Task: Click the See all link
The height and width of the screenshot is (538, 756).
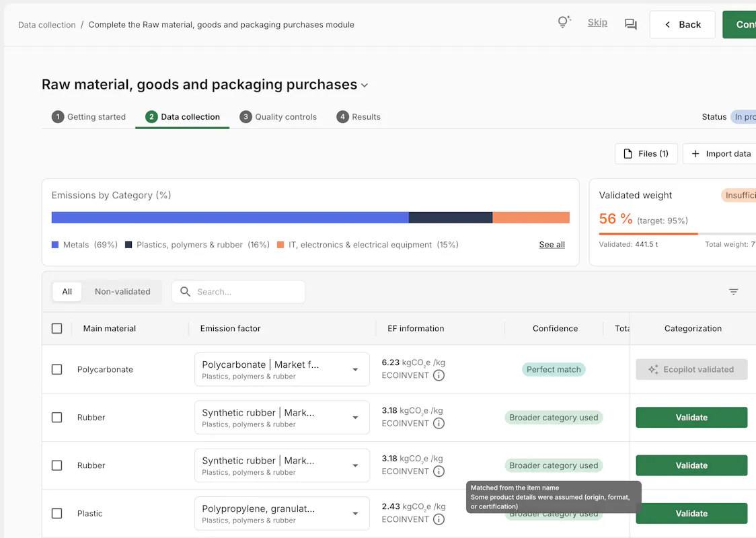Action: click(552, 244)
